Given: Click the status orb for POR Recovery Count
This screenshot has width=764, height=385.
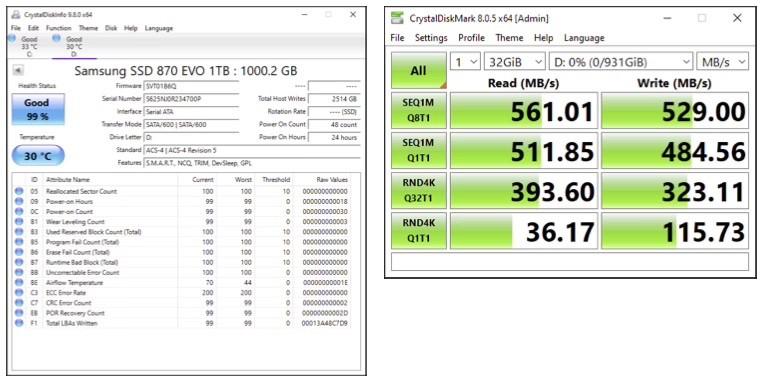Looking at the screenshot, I should click(x=19, y=313).
